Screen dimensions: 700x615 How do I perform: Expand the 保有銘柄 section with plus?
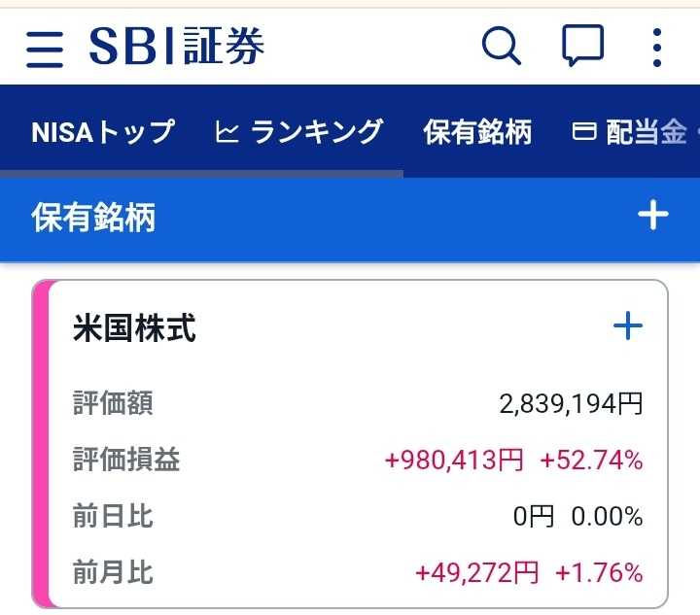coord(653,216)
